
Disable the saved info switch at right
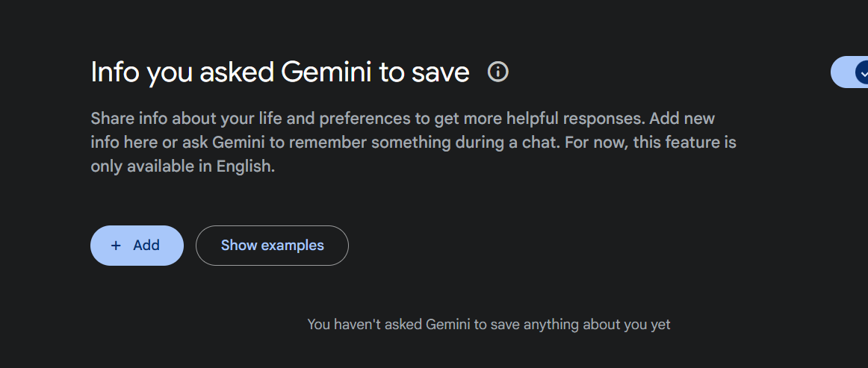coord(849,72)
